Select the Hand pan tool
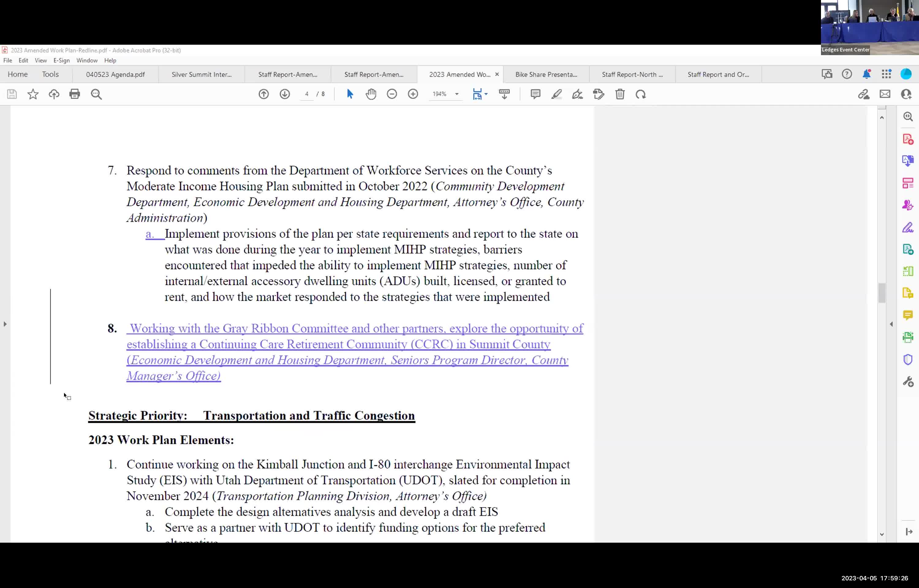 pyautogui.click(x=371, y=94)
